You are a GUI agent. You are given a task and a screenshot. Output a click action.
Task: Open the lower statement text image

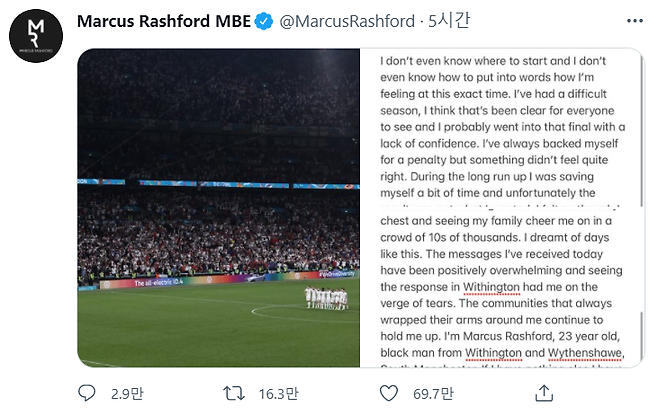pos(500,288)
